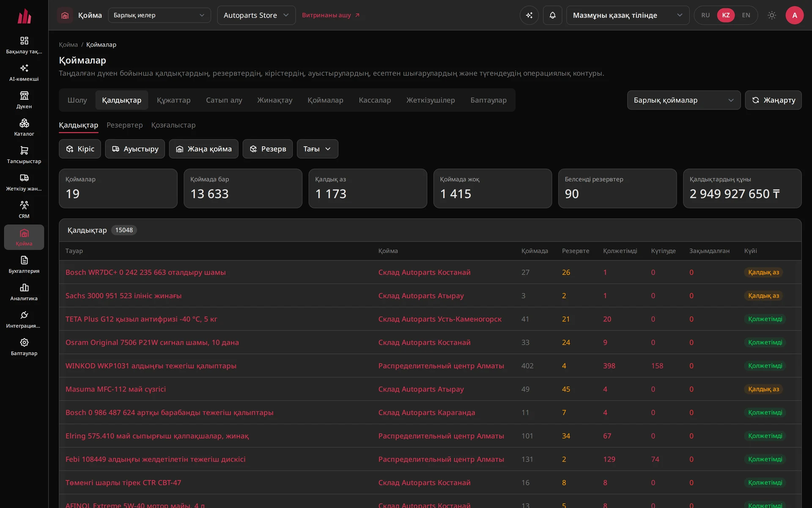Switch to the Құжаттар tab
Viewport: 812px width, 508px height.
point(173,100)
